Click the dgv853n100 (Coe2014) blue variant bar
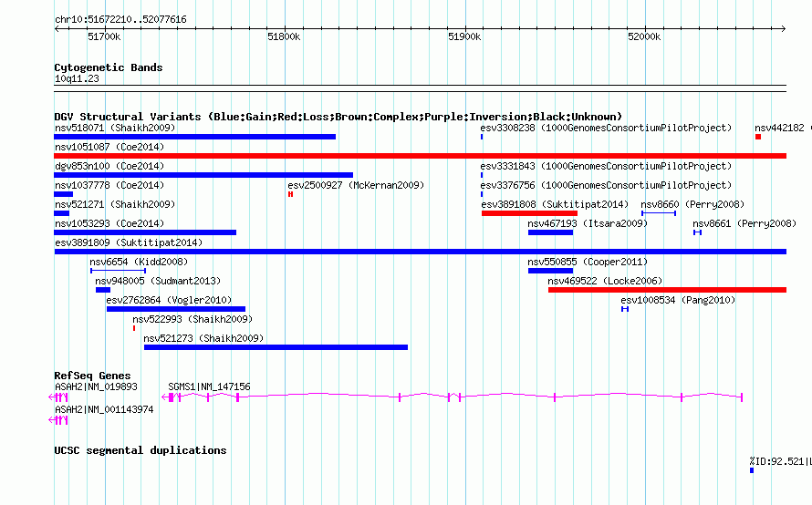The height and width of the screenshot is (505, 812). 203,175
